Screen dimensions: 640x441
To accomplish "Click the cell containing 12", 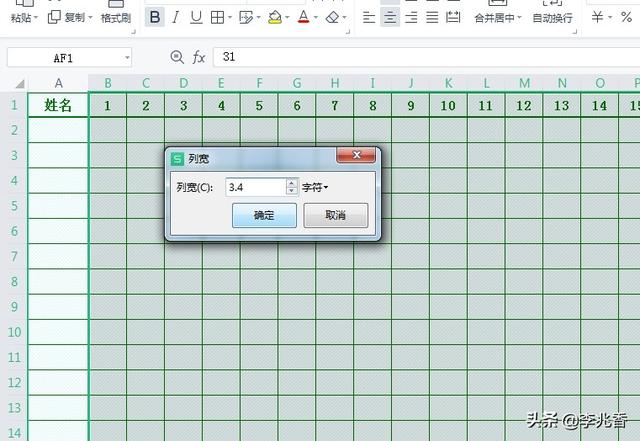I will pos(524,105).
